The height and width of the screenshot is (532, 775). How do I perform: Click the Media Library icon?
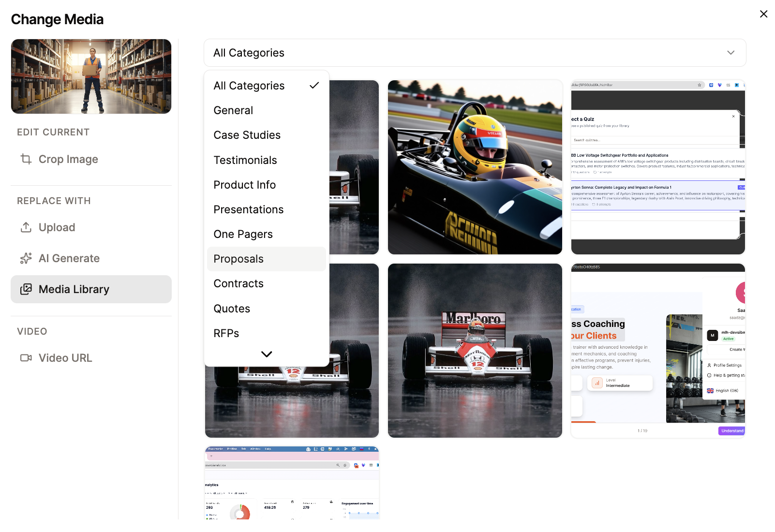[26, 289]
